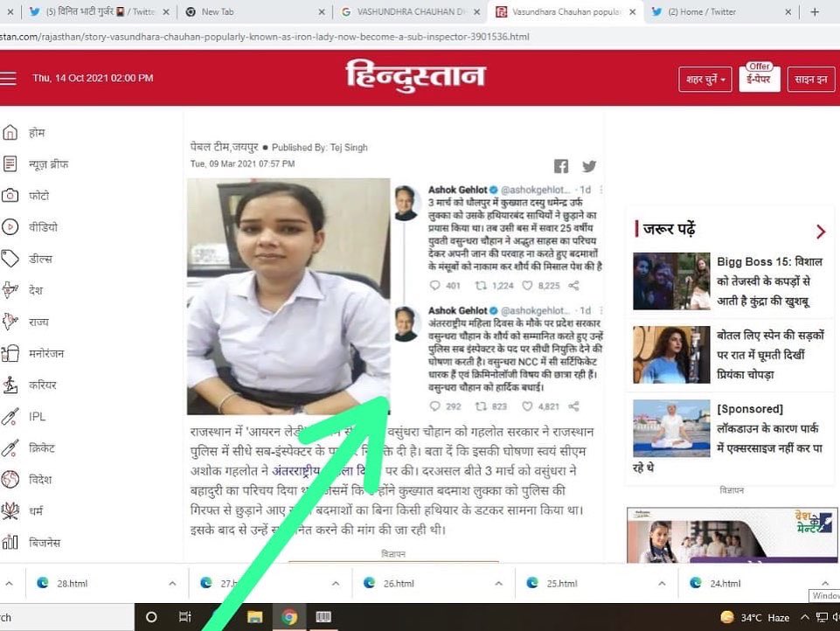This screenshot has height=631, width=840.
Task: Open options for 28.html download
Action: (172, 583)
